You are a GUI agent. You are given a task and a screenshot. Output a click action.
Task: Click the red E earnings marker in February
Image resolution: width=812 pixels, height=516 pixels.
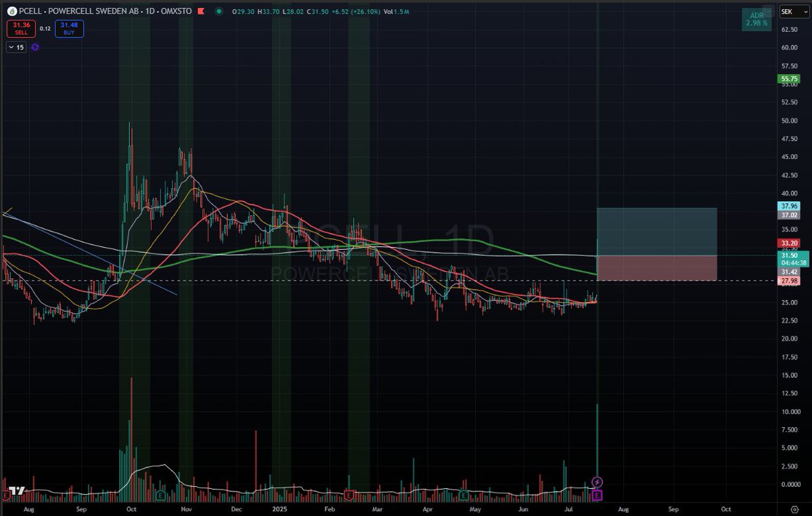349,496
